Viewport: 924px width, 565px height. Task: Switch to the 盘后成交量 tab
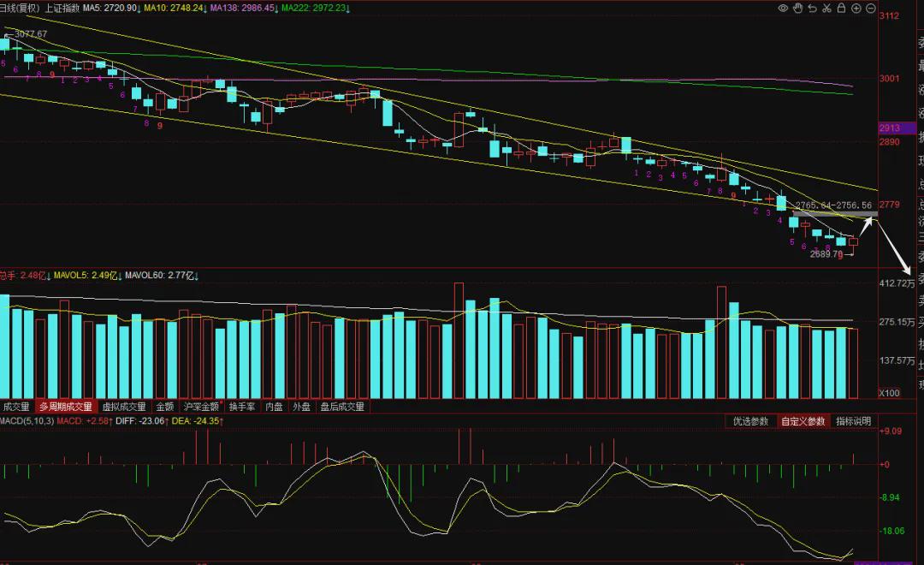343,407
